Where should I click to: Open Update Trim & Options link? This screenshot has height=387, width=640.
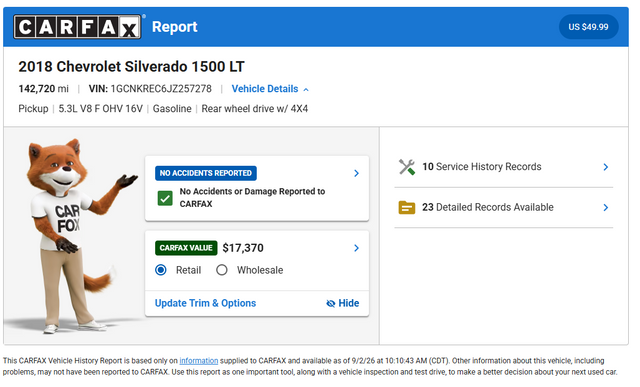205,303
